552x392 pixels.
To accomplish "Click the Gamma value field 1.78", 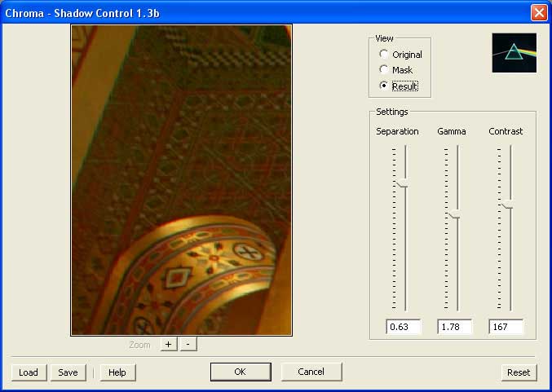I will pyautogui.click(x=454, y=327).
